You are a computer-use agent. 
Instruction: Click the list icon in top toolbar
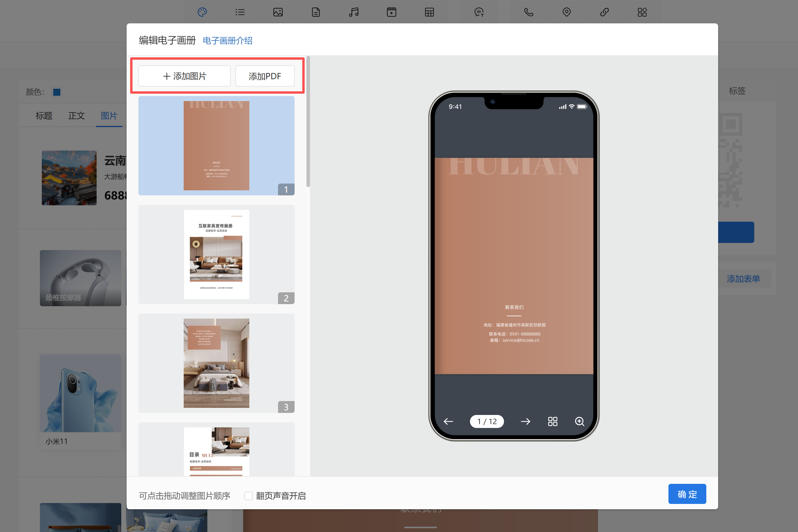coord(240,12)
